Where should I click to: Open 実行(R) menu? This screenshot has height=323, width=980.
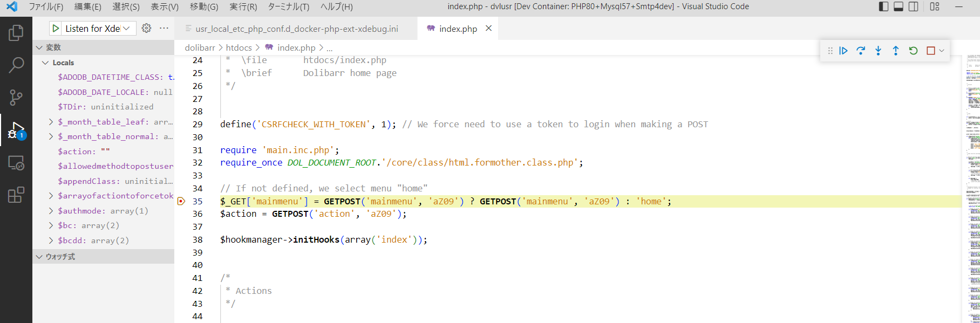243,6
